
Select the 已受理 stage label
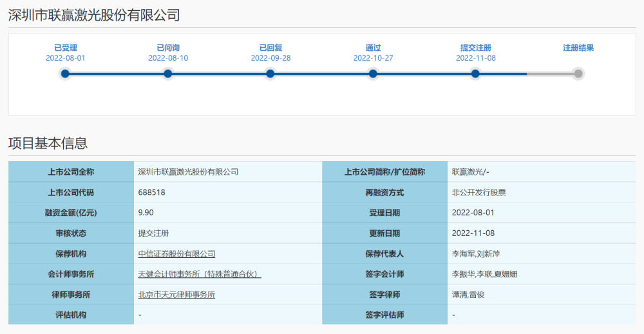(65, 48)
